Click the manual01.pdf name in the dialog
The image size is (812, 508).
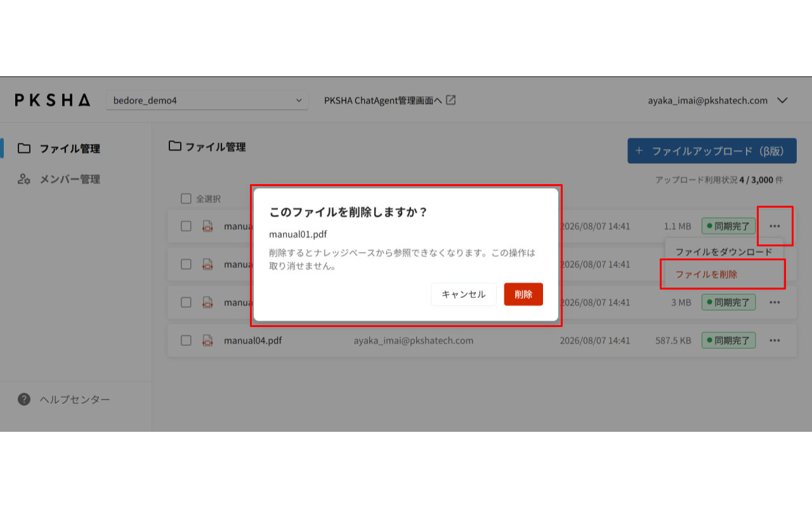click(x=298, y=234)
